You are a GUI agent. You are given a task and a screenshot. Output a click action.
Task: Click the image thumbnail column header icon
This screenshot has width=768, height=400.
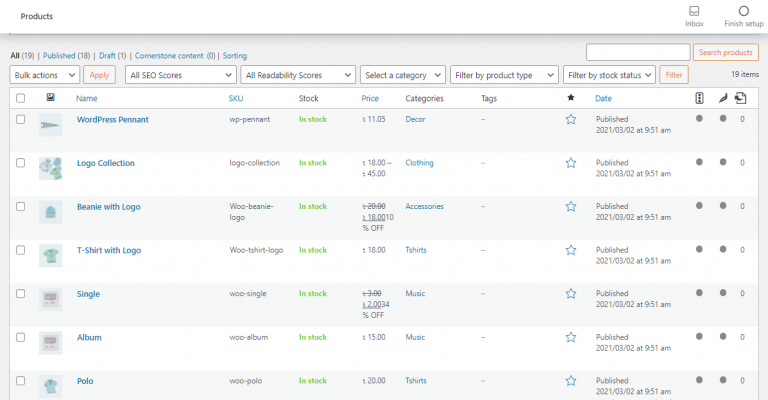pos(50,98)
